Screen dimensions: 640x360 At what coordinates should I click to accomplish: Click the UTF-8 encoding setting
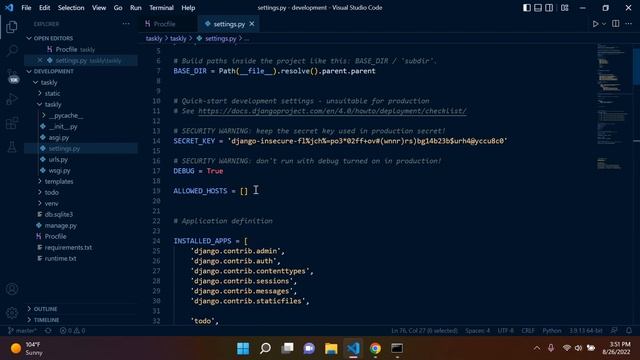coord(506,331)
